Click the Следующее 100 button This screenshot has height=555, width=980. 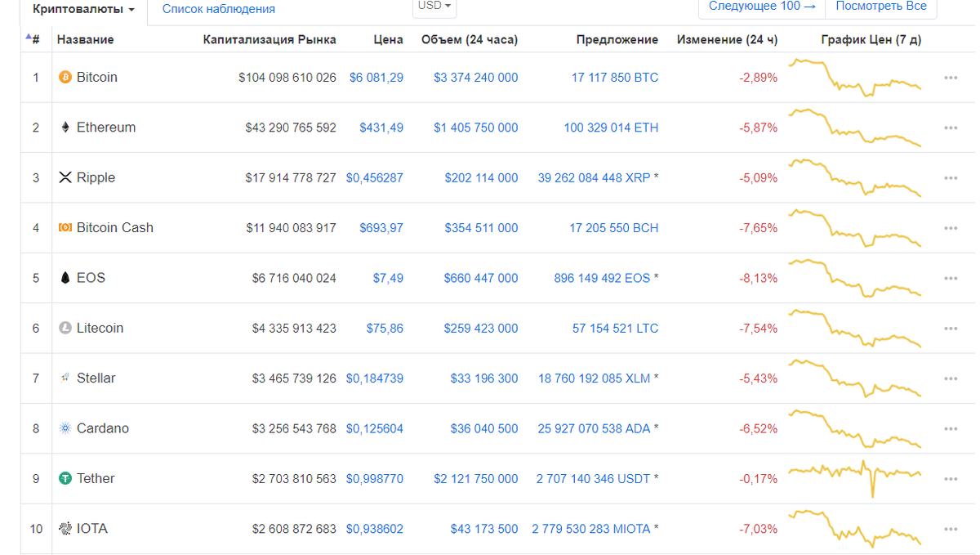click(x=762, y=7)
